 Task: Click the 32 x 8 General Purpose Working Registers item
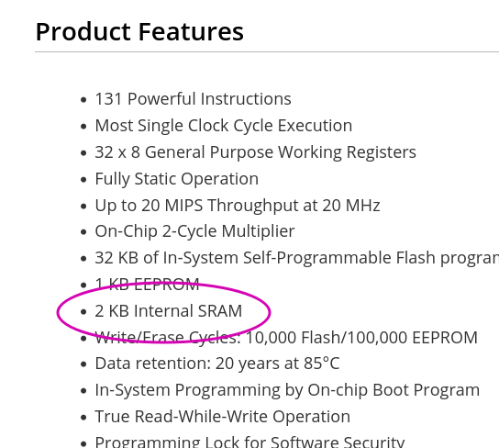pyautogui.click(x=255, y=152)
